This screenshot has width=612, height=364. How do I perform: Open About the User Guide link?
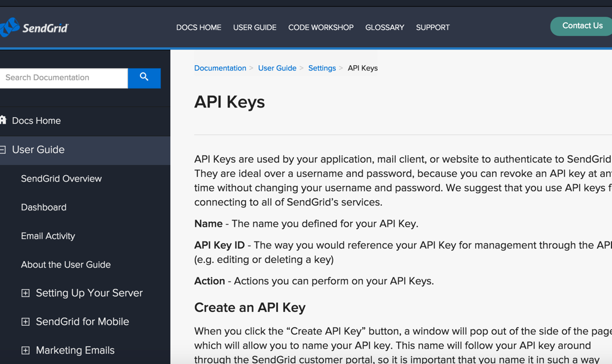66,265
